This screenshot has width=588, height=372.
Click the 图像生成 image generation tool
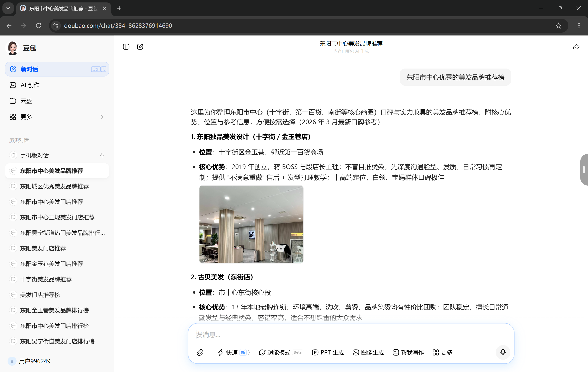point(368,352)
